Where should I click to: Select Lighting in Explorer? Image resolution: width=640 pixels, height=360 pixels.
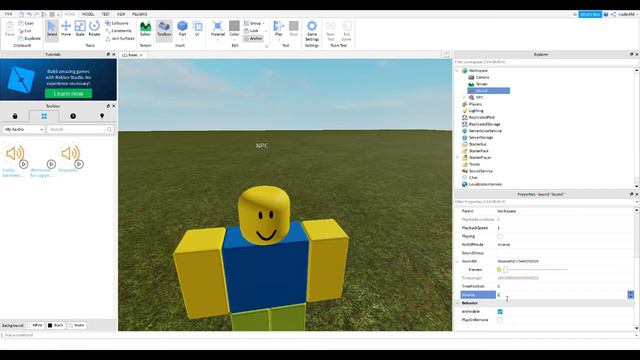(476, 111)
